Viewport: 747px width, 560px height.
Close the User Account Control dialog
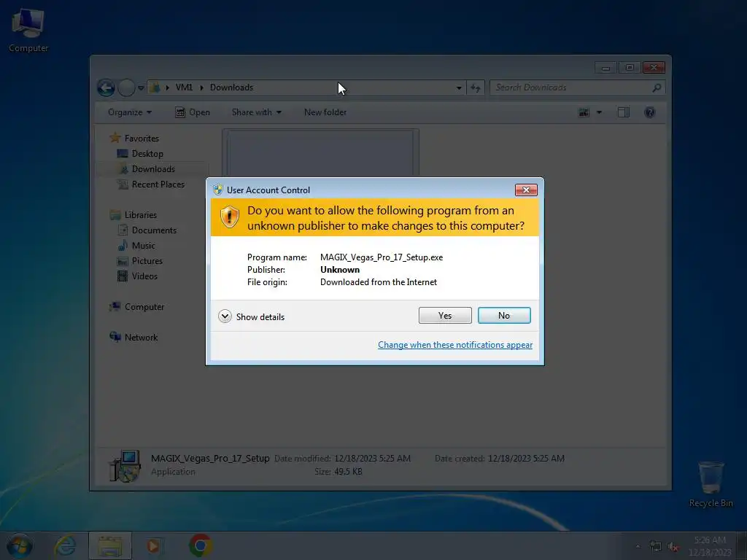coord(526,190)
